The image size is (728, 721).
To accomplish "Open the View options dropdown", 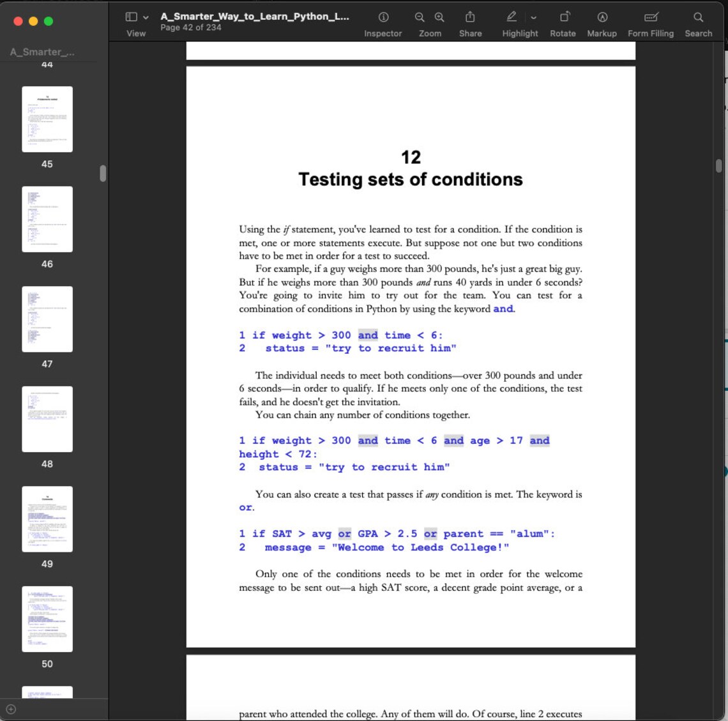I will (145, 16).
